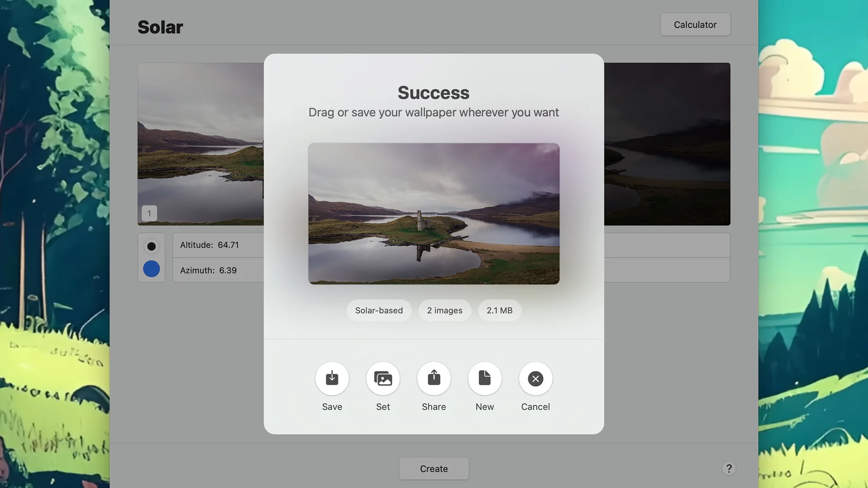Select the wallpaper thumbnail image

pyautogui.click(x=434, y=213)
